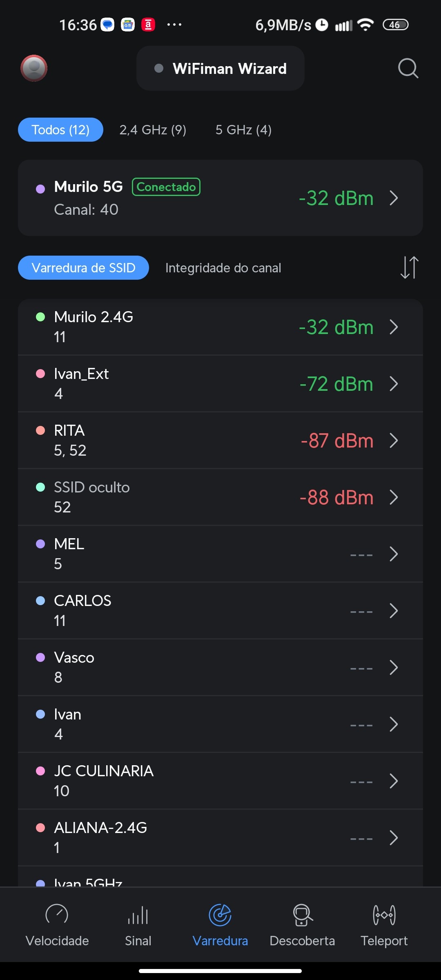The height and width of the screenshot is (980, 441).
Task: Filter networks by 5 GHz (4)
Action: click(243, 130)
